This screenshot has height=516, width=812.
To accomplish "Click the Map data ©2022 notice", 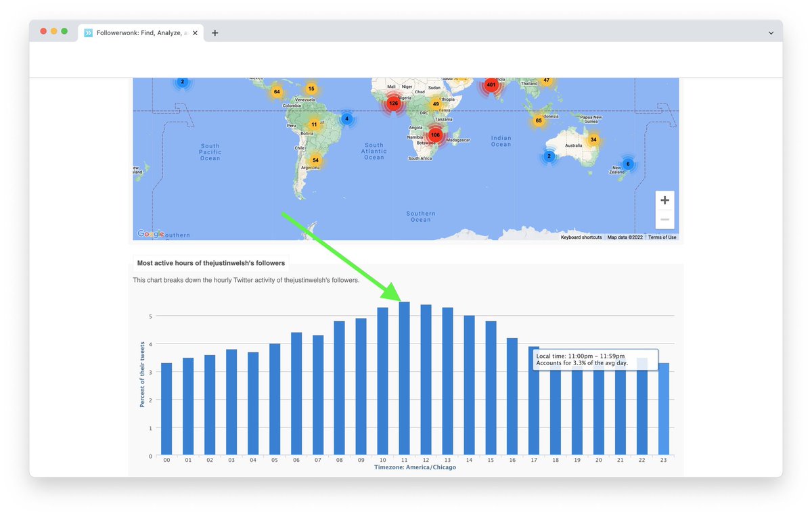I will click(625, 237).
